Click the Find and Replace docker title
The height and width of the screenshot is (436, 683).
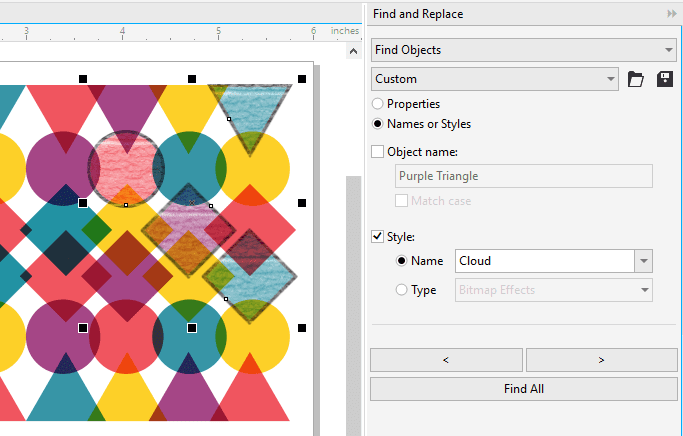(x=417, y=14)
